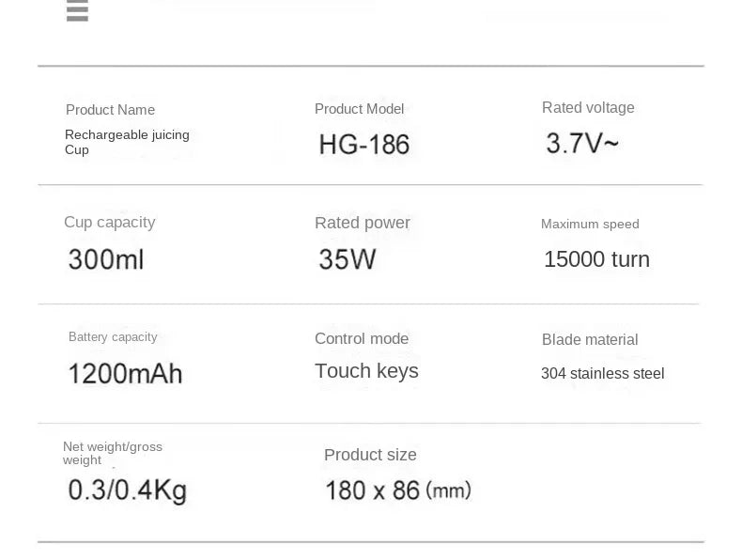
Task: Click the Product Model label
Action: pyautogui.click(x=359, y=109)
